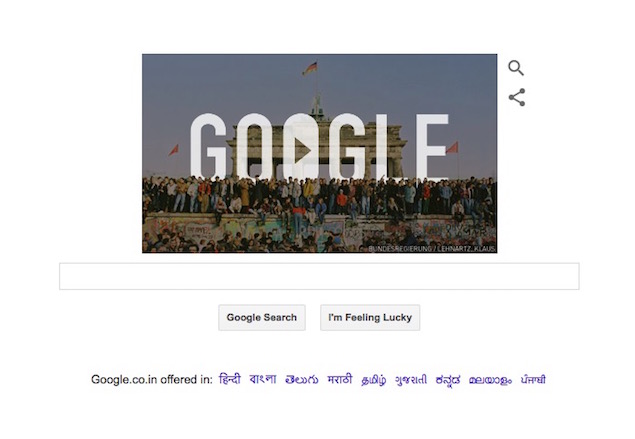Click the Bundesregierung photo credit text

coord(432,249)
